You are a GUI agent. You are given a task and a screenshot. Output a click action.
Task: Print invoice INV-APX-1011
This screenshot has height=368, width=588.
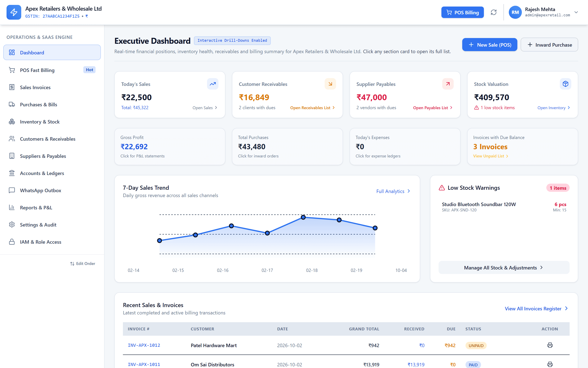550,364
